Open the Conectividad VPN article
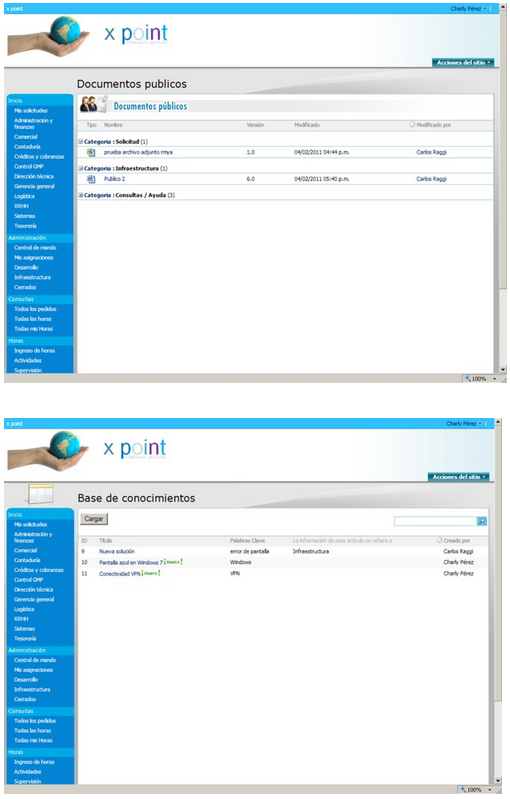 pos(119,573)
